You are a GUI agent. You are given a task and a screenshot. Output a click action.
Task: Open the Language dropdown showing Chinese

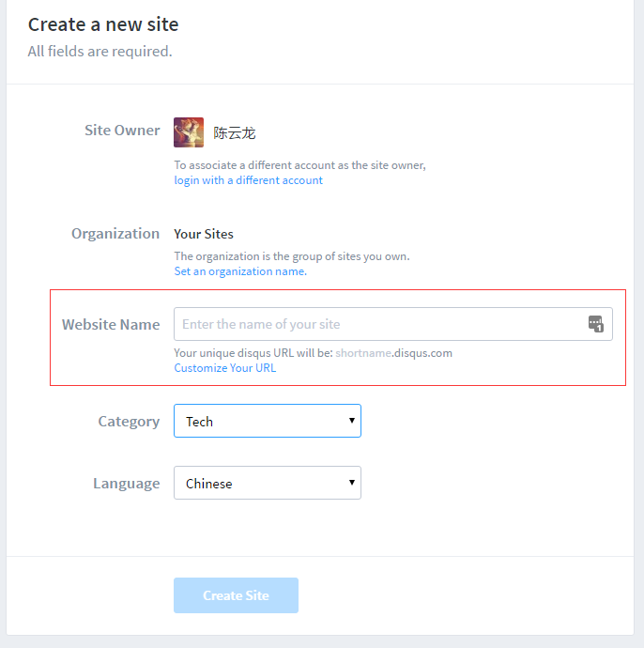(x=268, y=483)
